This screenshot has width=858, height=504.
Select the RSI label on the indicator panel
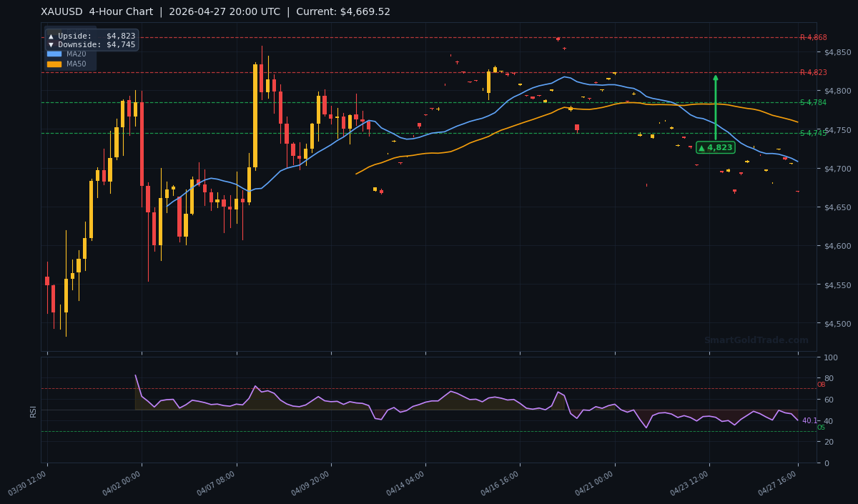(x=34, y=411)
